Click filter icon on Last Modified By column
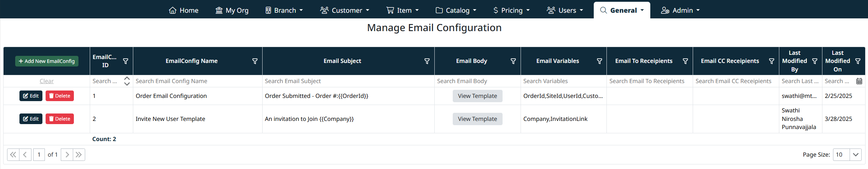Screen dimensions: 868x169 (x=815, y=61)
